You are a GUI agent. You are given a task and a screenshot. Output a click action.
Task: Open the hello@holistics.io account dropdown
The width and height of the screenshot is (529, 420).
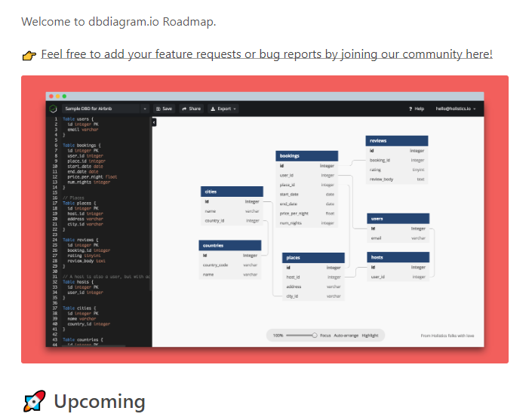(455, 109)
